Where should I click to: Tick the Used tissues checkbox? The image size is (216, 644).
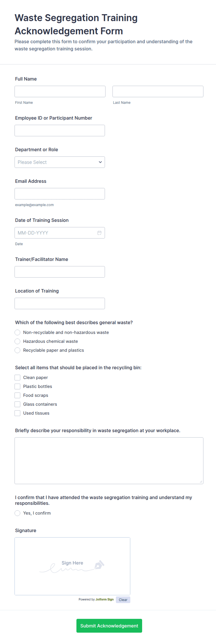pos(18,413)
